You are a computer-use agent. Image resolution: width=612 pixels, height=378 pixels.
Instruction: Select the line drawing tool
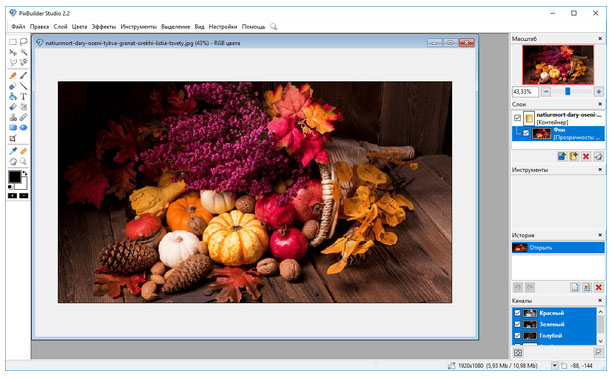click(23, 86)
